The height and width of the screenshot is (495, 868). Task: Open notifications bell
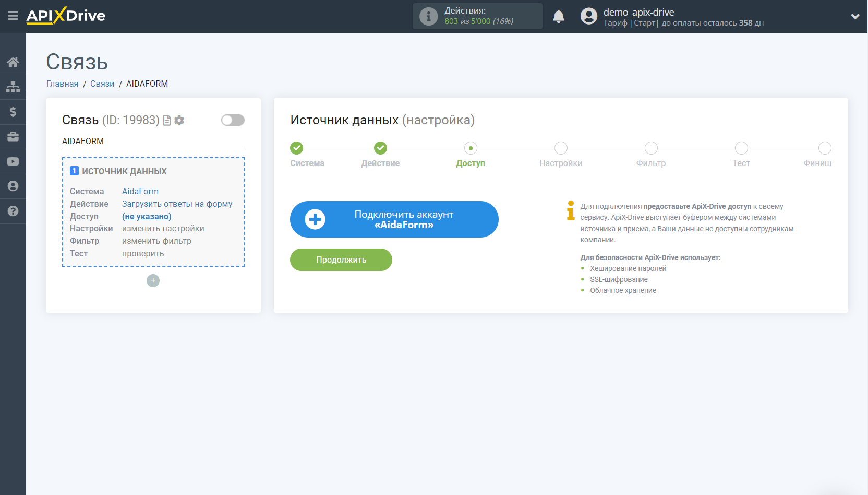(x=559, y=16)
